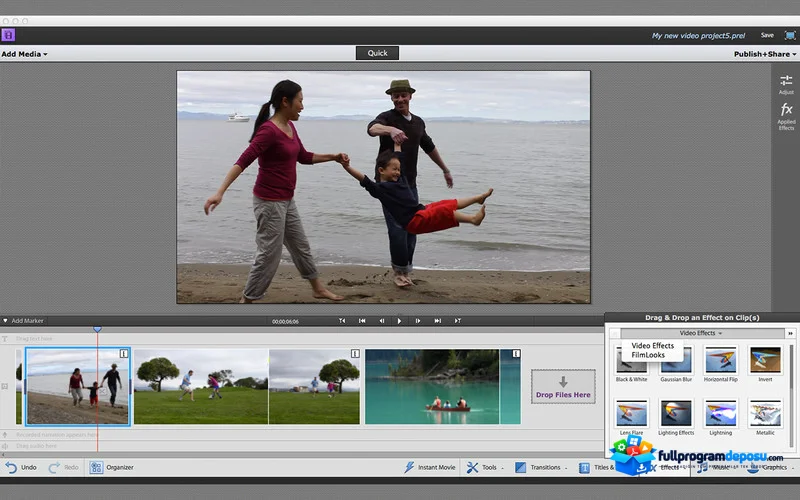
Task: Step back one frame
Action: pos(381,320)
